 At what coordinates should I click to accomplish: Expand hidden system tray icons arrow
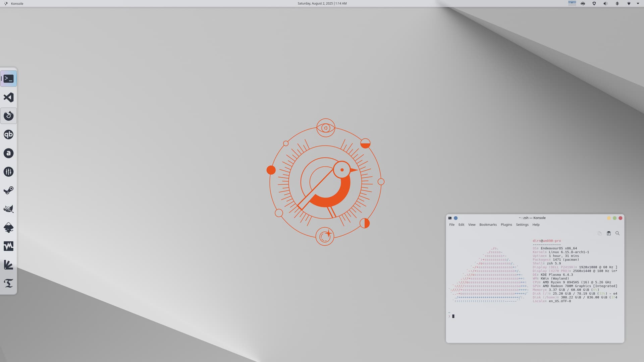coord(638,3)
